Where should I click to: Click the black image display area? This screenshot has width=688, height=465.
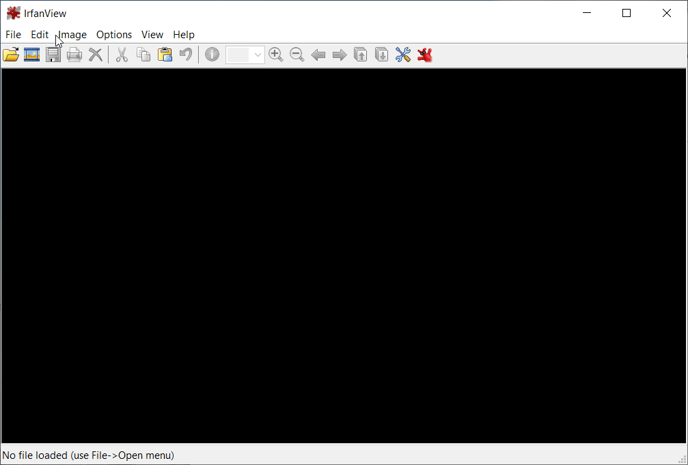(x=344, y=255)
